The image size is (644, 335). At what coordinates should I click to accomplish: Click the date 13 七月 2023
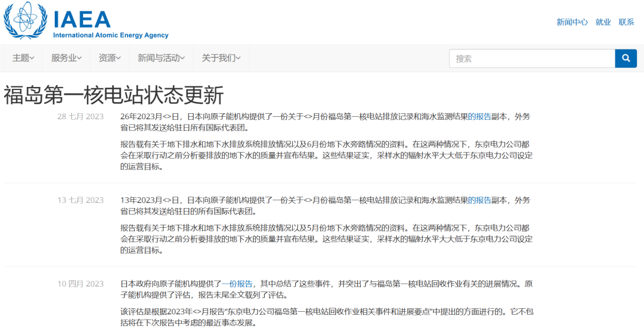[80, 200]
